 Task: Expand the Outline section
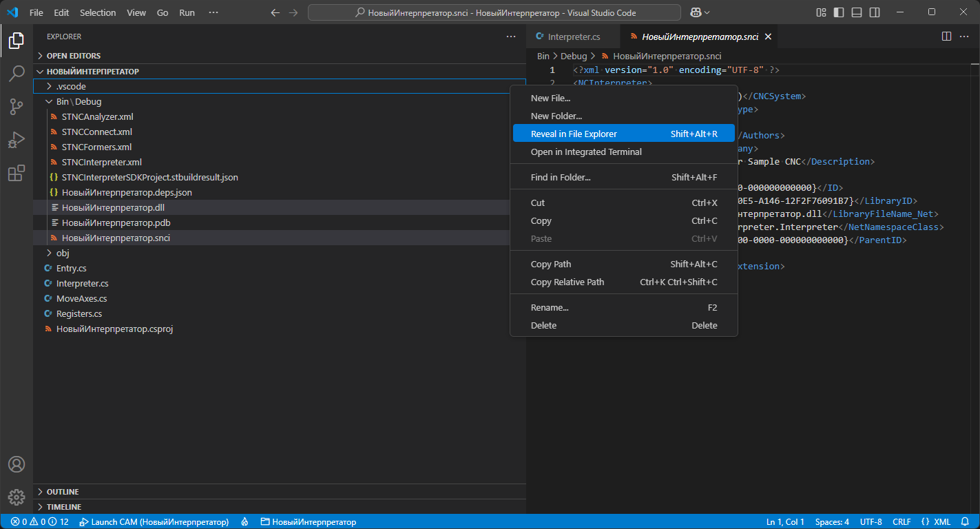(x=279, y=492)
